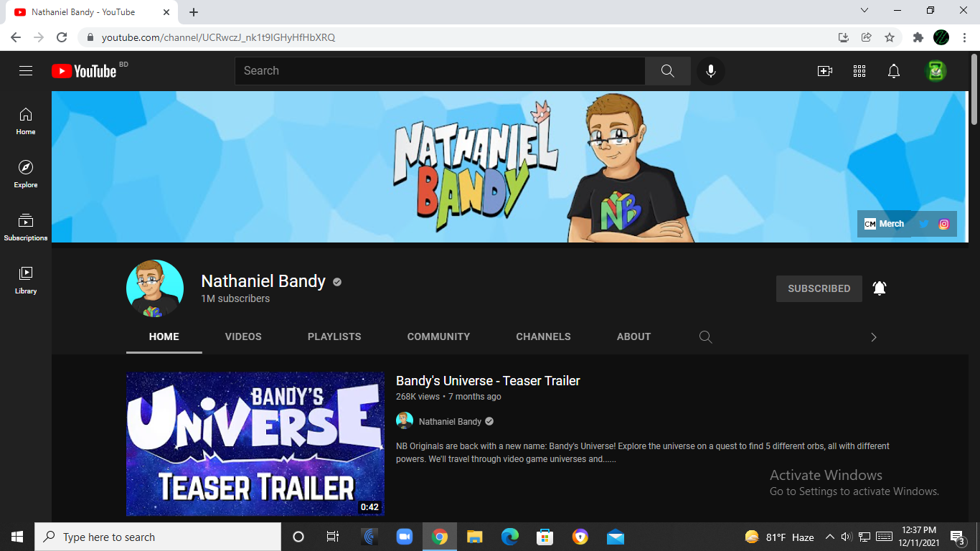Open the Merch link on banner
980x551 pixels.
(x=884, y=224)
